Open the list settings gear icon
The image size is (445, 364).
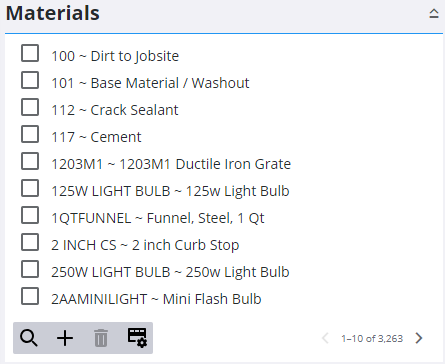(137, 338)
